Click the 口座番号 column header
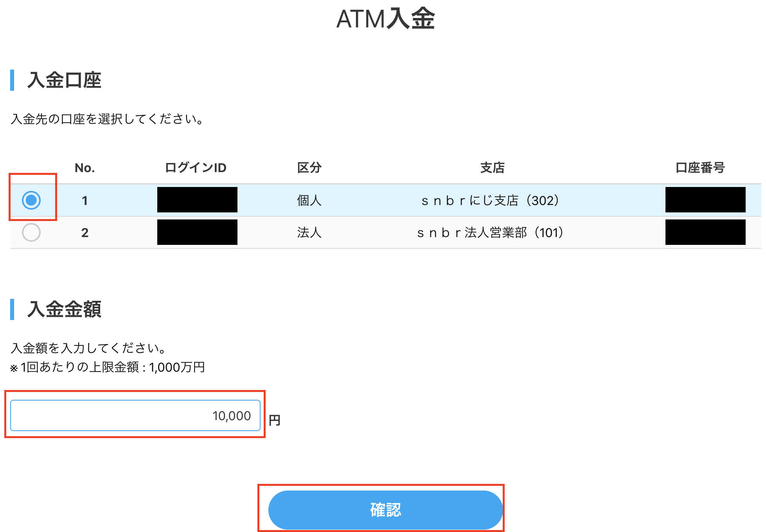 pyautogui.click(x=700, y=167)
